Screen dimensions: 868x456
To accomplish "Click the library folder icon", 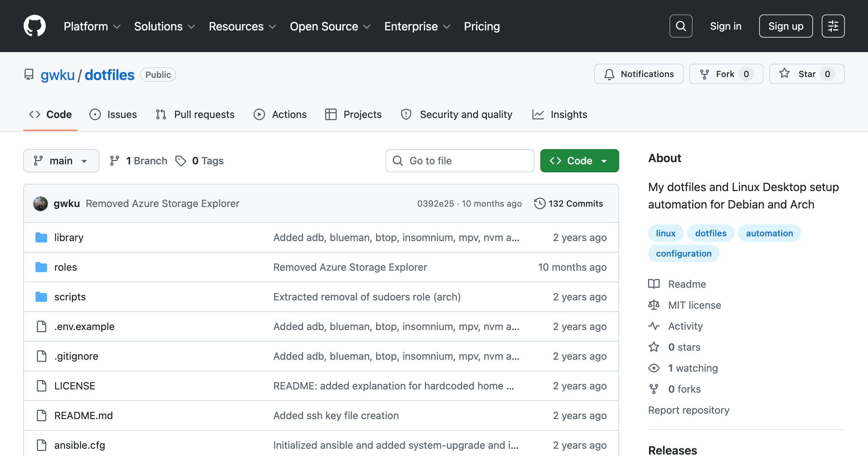I will click(x=41, y=237).
